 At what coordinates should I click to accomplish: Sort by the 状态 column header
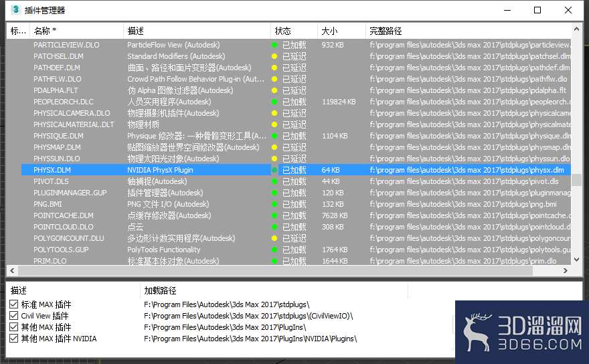point(294,31)
